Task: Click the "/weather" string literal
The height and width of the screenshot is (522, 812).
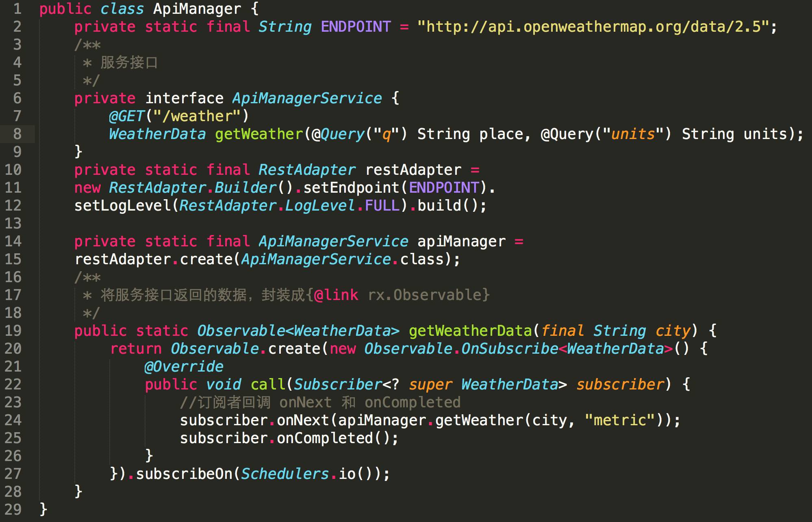Action: [197, 116]
